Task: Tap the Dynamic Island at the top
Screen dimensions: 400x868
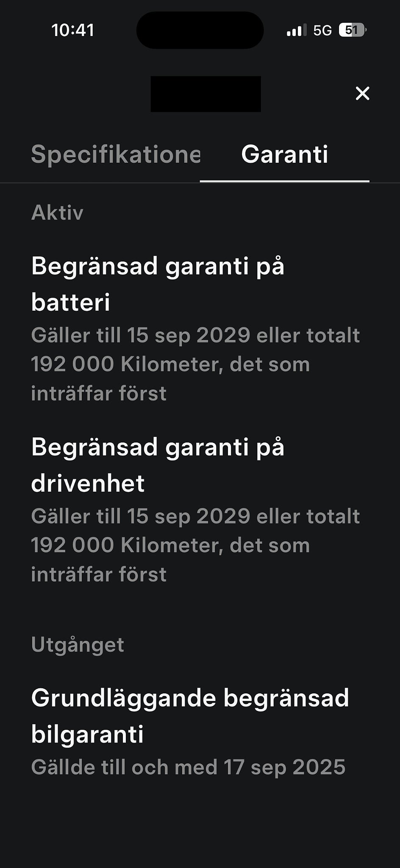Action: point(200,30)
